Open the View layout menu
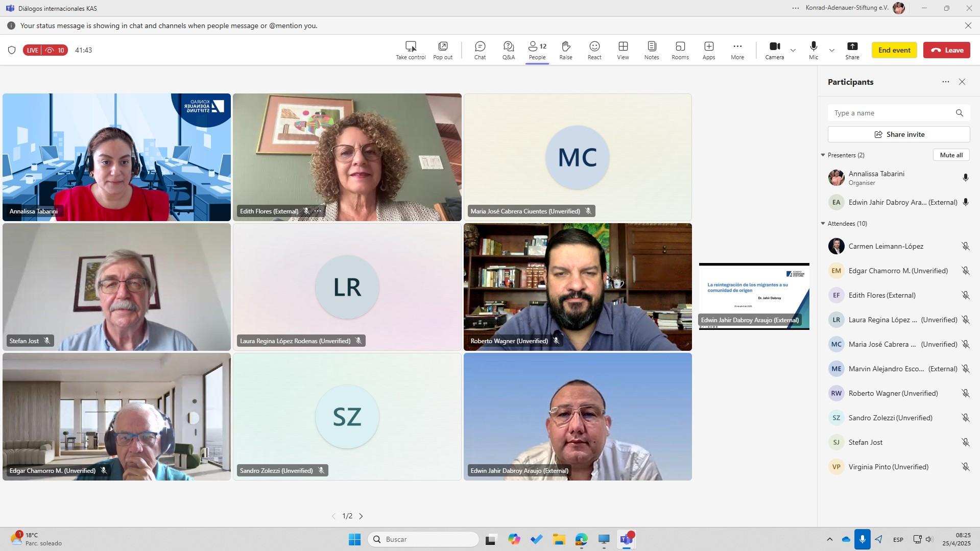980x551 pixels. (623, 50)
